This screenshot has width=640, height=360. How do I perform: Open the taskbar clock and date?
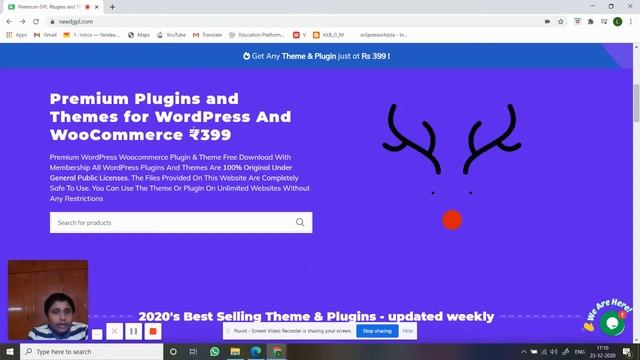click(602, 351)
